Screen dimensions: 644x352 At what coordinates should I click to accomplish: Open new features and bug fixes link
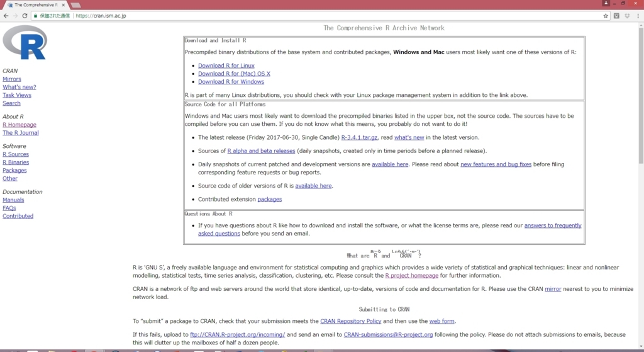[x=496, y=164]
